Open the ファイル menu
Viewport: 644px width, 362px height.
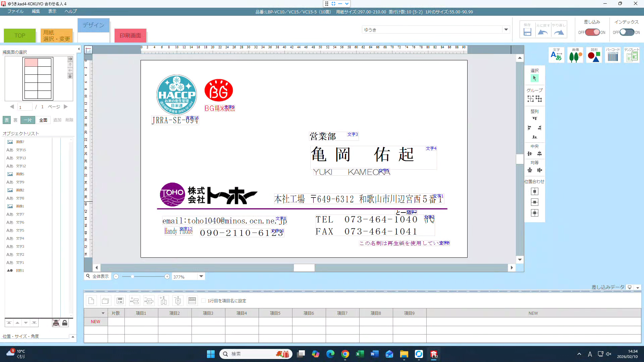tap(15, 11)
